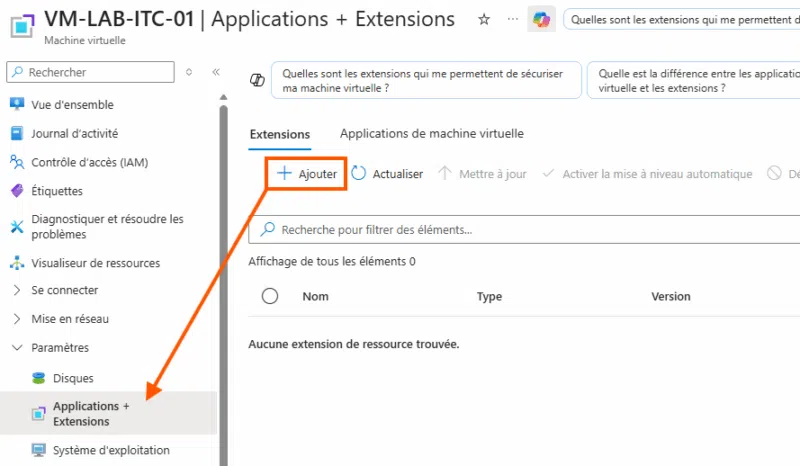Expand the Mise en réseau section
The image size is (800, 466).
[x=70, y=319]
